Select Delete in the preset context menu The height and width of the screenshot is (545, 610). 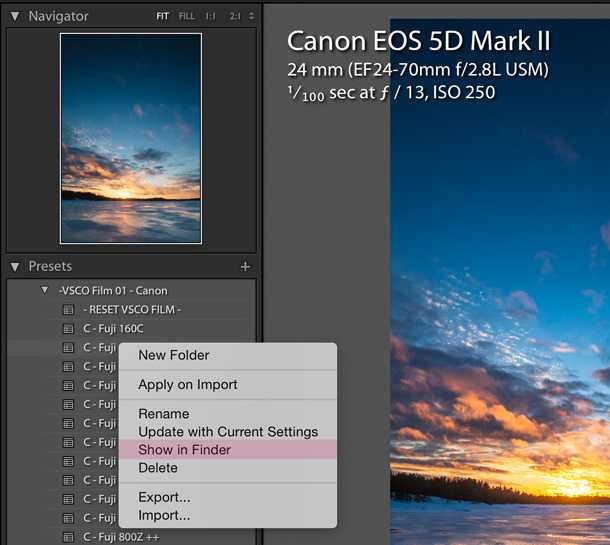158,468
